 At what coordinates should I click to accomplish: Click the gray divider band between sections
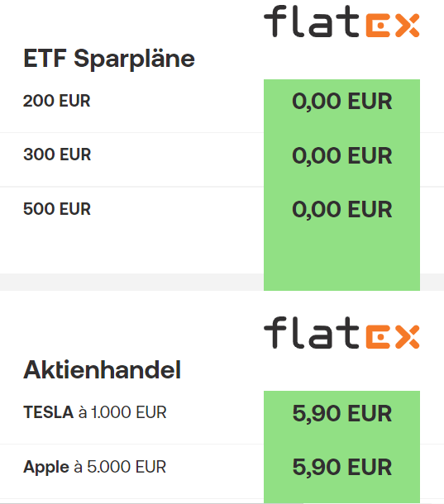132,283
